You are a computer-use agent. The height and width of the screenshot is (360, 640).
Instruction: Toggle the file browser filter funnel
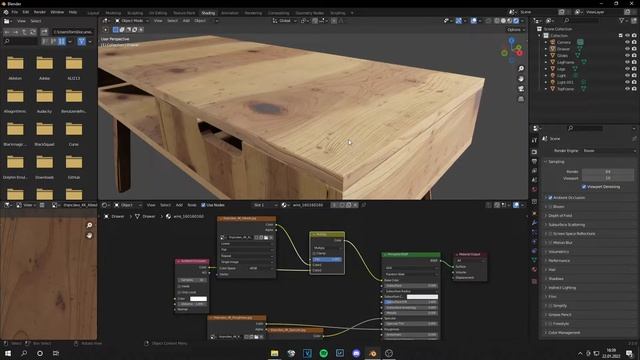pos(82,41)
